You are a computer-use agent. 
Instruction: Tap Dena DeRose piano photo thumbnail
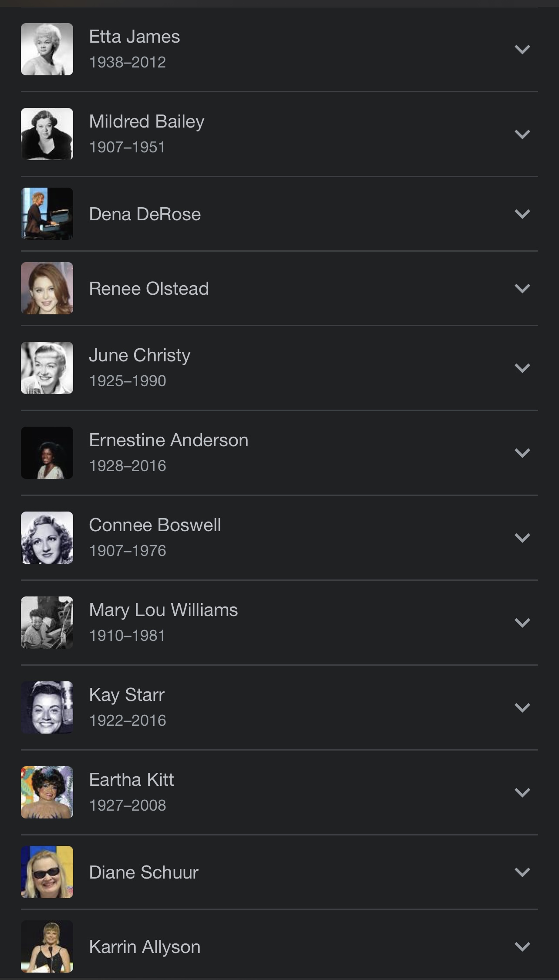pyautogui.click(x=47, y=214)
